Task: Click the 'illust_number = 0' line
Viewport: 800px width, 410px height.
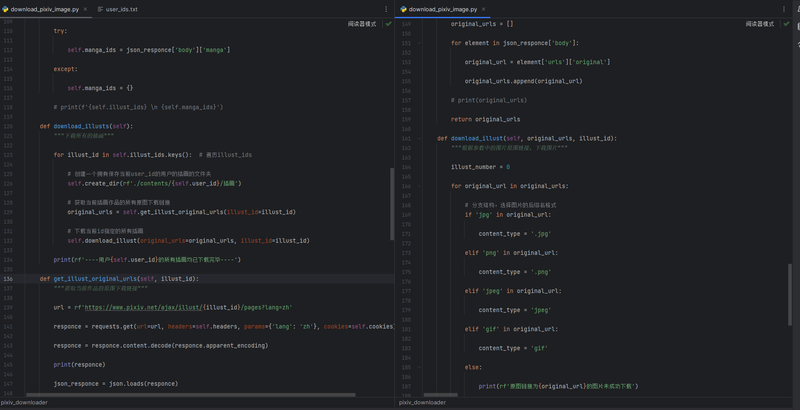Action: [481, 167]
